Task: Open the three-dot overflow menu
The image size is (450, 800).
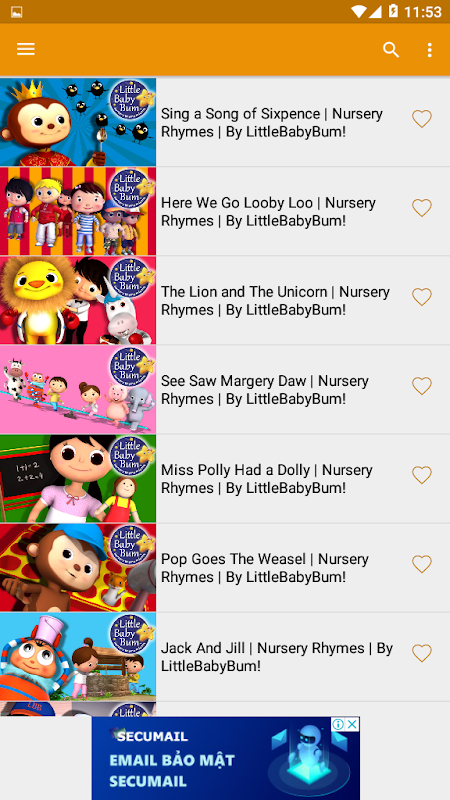Action: point(430,49)
